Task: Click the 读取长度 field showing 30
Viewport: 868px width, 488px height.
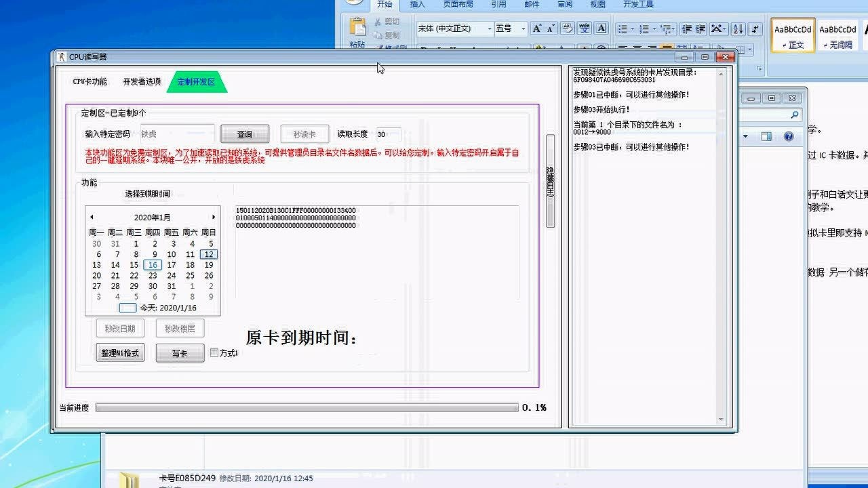Action: pyautogui.click(x=389, y=134)
